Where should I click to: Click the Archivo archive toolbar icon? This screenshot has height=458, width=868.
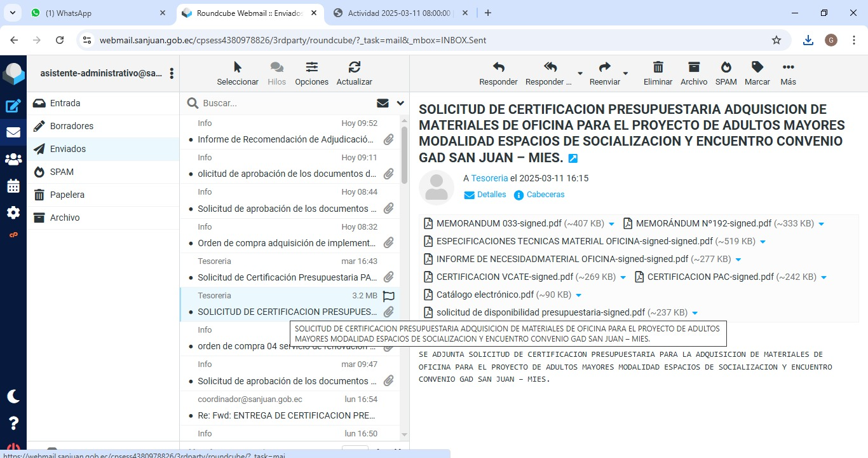693,67
